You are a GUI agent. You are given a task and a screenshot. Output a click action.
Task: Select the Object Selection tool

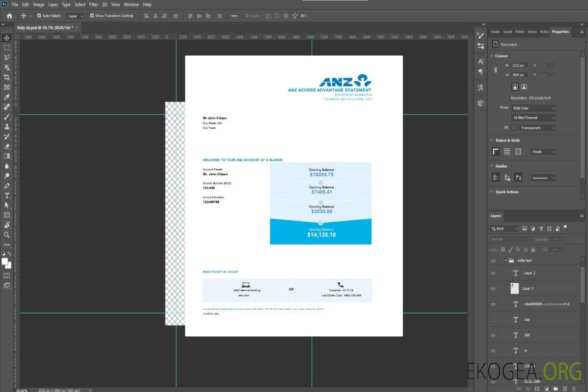click(x=7, y=68)
